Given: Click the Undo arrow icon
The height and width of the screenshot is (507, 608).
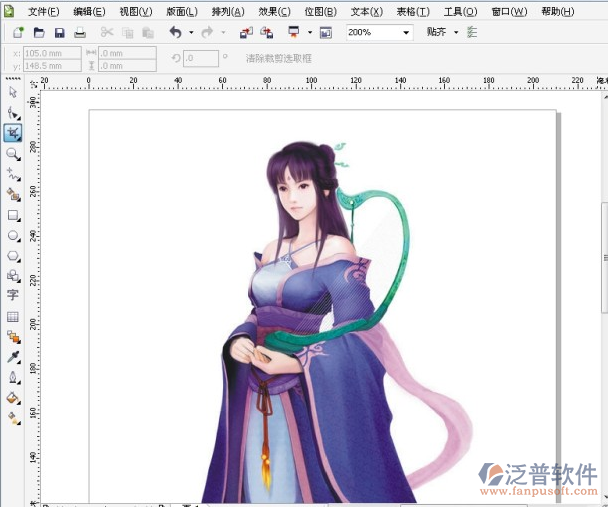Looking at the screenshot, I should pos(176,33).
